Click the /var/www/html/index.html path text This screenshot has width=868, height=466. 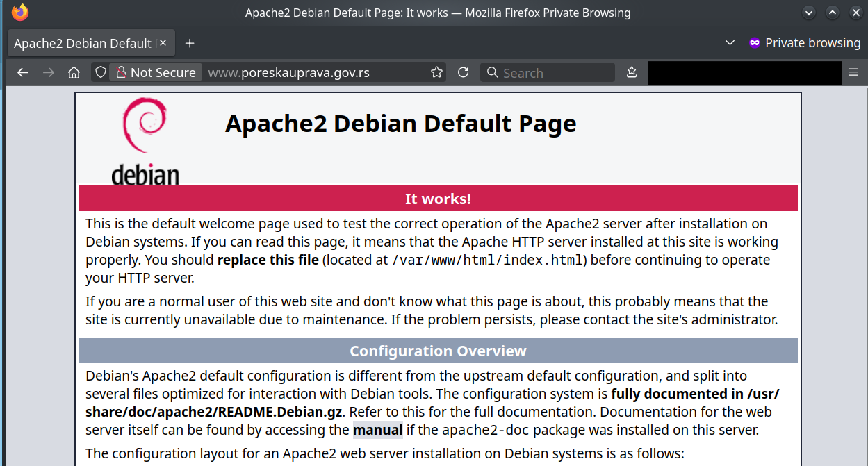click(488, 260)
